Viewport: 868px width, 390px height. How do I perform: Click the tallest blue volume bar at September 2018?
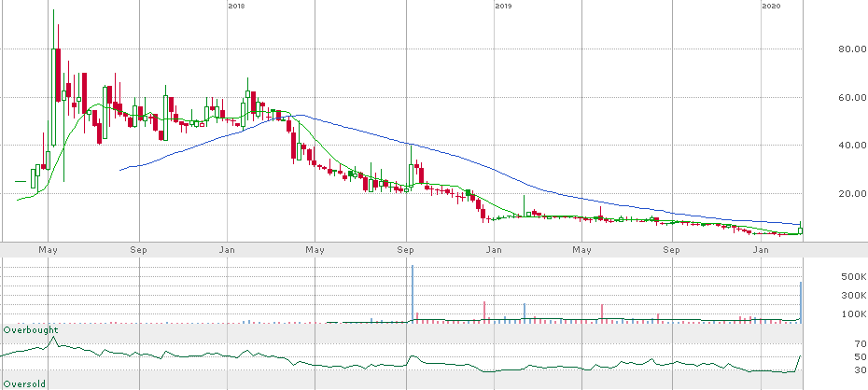(x=413, y=294)
